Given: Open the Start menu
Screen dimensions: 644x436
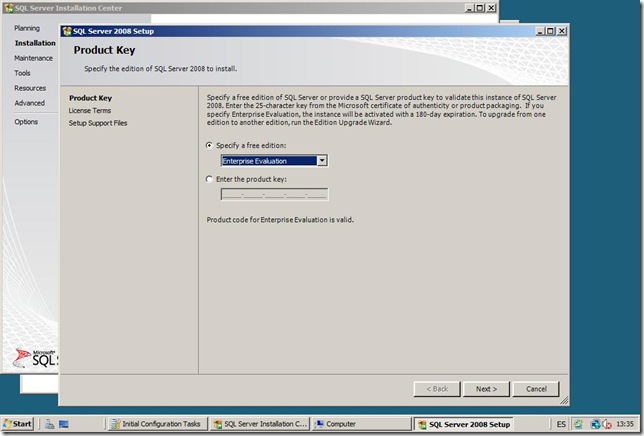Looking at the screenshot, I should (18, 424).
